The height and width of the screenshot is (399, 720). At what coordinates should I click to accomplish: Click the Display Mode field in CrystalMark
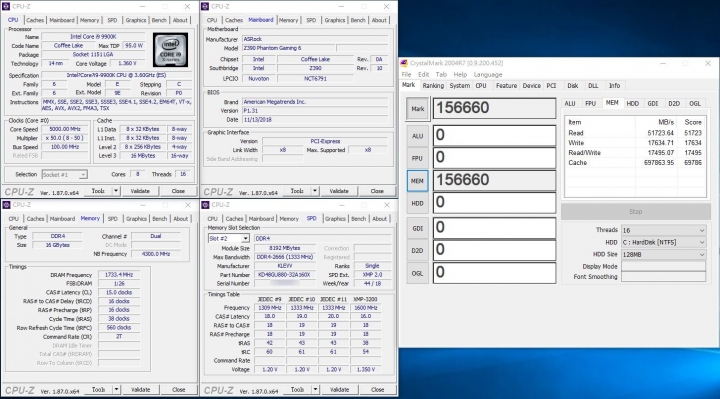[663, 266]
